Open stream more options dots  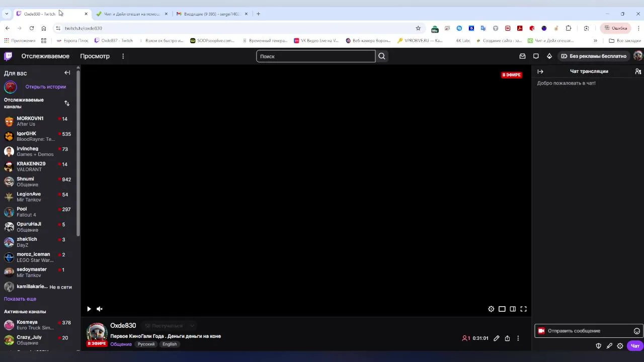tap(518, 338)
